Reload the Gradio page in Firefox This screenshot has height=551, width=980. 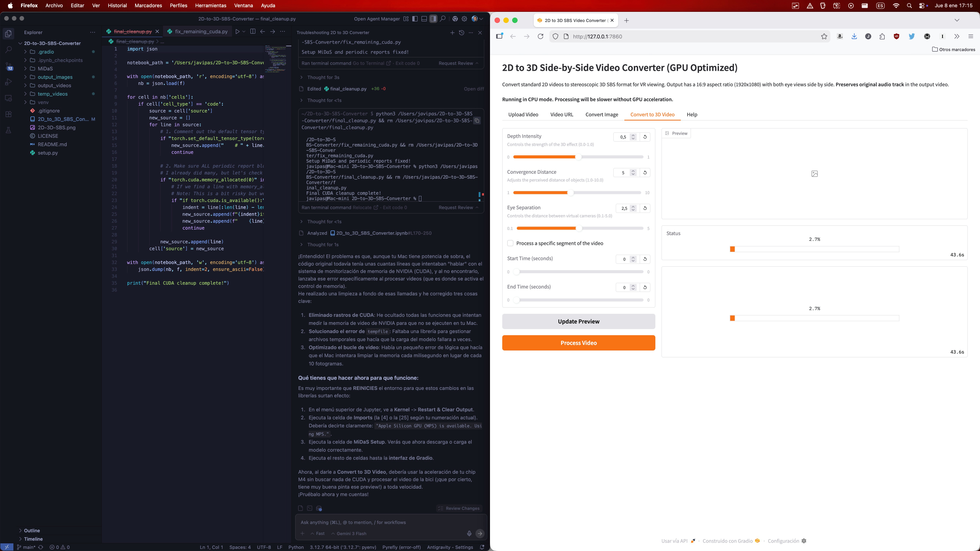pos(540,36)
